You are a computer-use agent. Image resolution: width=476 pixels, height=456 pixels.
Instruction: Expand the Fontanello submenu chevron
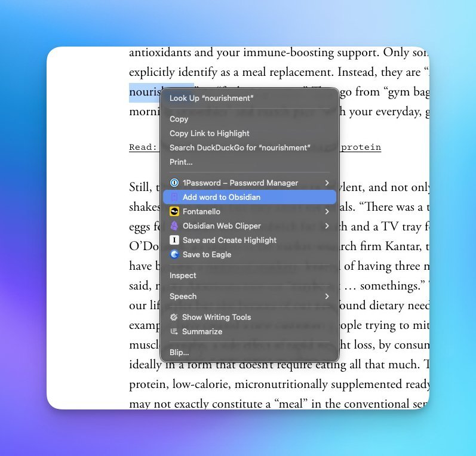pos(327,211)
